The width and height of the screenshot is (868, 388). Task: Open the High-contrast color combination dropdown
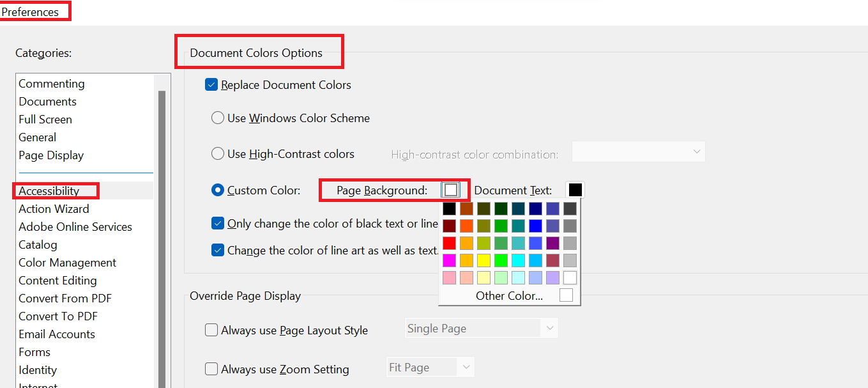click(639, 152)
